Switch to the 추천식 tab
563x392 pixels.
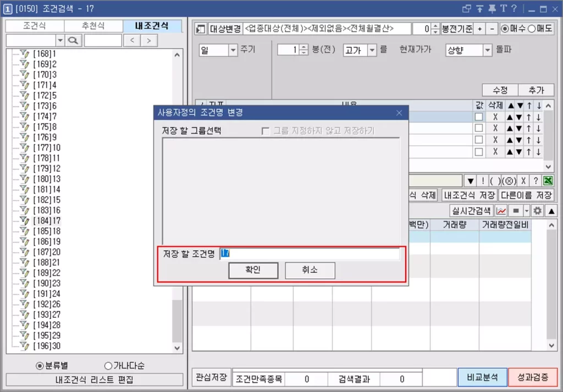(x=93, y=26)
